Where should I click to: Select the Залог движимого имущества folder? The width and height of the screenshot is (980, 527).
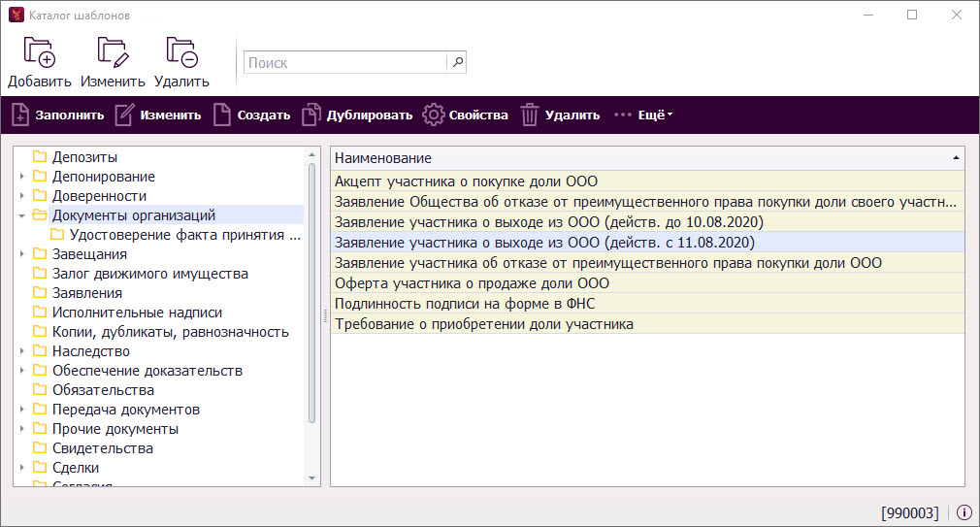[x=150, y=273]
